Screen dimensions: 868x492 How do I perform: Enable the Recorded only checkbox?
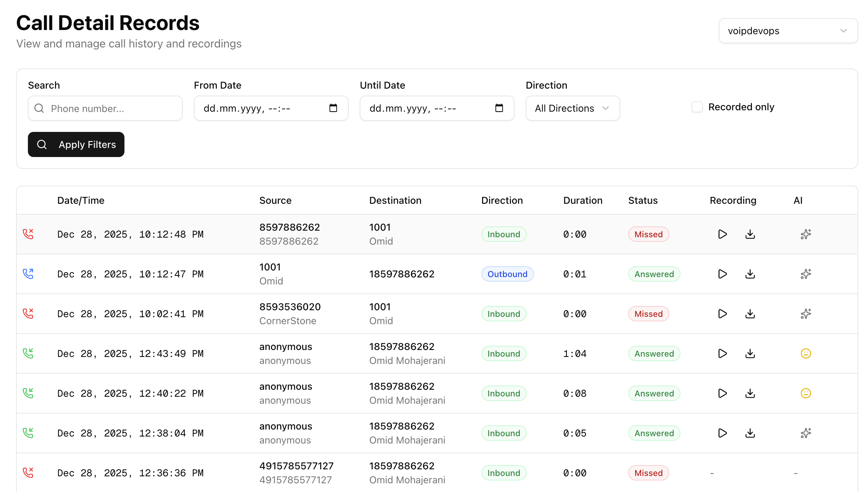tap(697, 107)
